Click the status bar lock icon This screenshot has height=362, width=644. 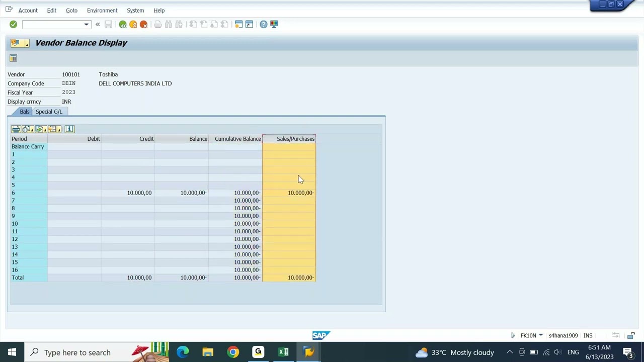pyautogui.click(x=631, y=335)
